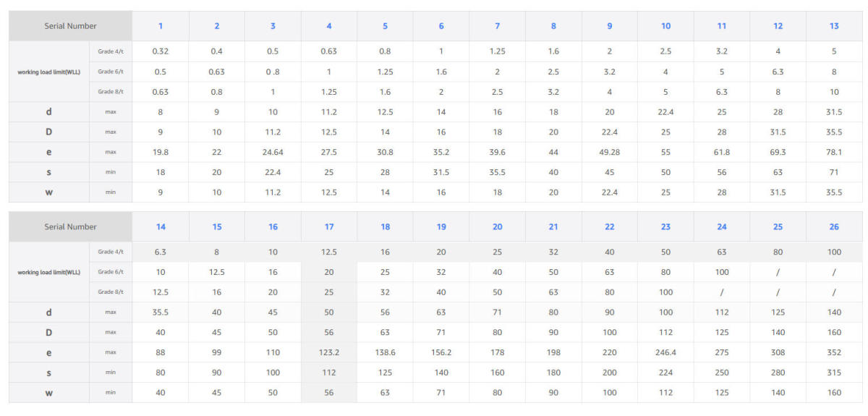The height and width of the screenshot is (416, 868).
Task: Click the 352 cell under serial 26
Action: coord(834,353)
